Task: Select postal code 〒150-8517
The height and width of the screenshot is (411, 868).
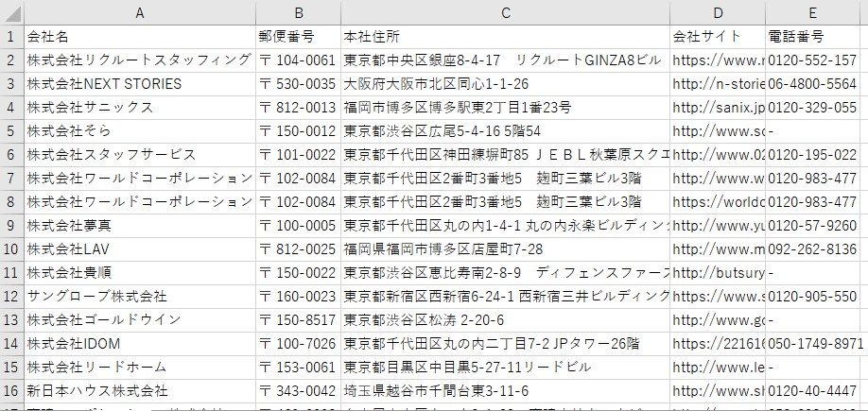Action: coord(299,320)
